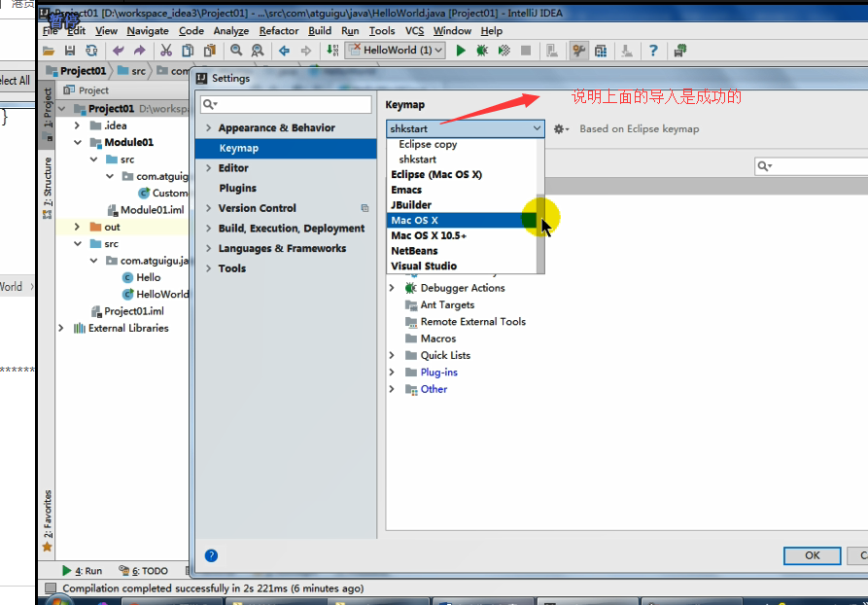Click the OK button in Settings
Image resolution: width=868 pixels, height=605 pixels.
coord(812,555)
